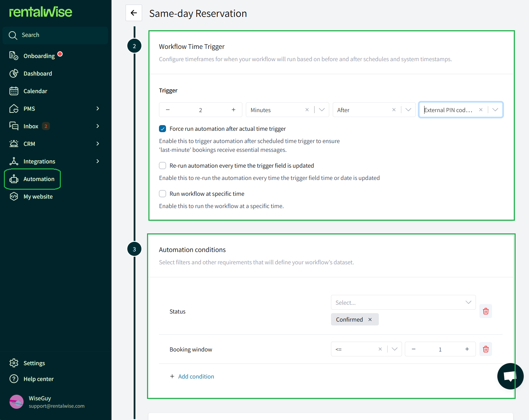The height and width of the screenshot is (420, 529).
Task: Remove the Confirmed status tag
Action: 370,319
